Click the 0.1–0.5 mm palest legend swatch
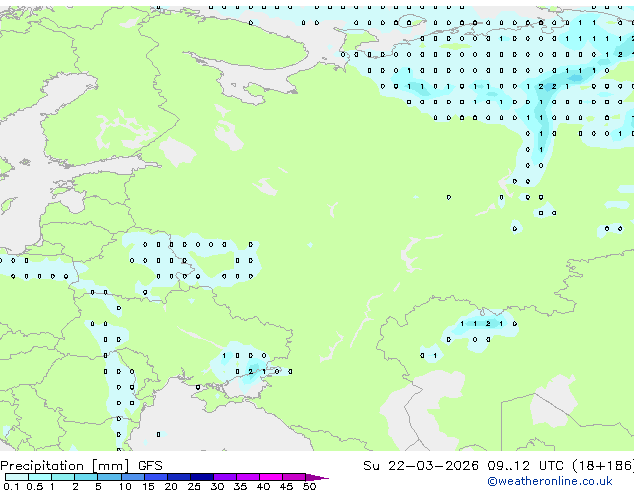 (x=17, y=477)
